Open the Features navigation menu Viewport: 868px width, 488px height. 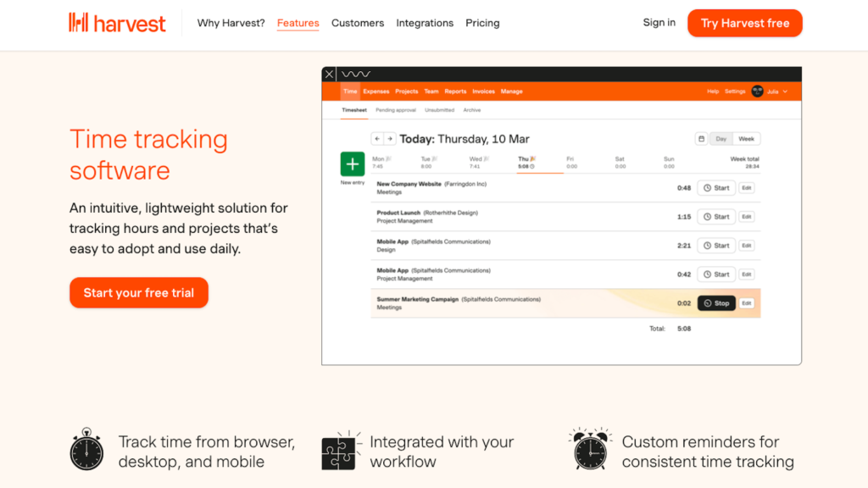coord(298,23)
